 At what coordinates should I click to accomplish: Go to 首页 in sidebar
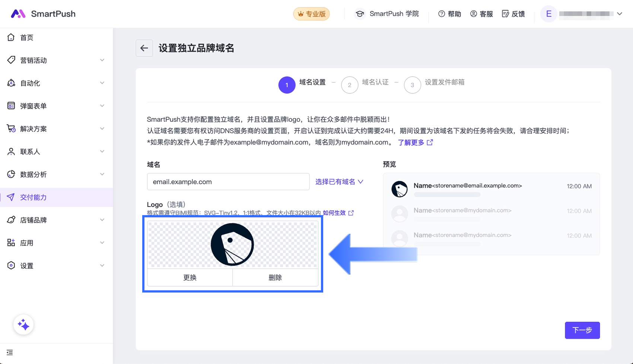27,38
